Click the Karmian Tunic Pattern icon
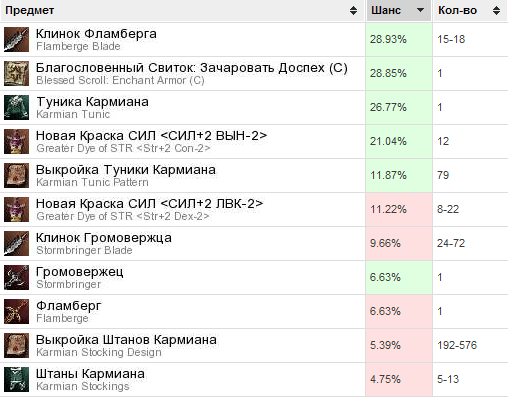Screen dimensions: 508x398 16,176
